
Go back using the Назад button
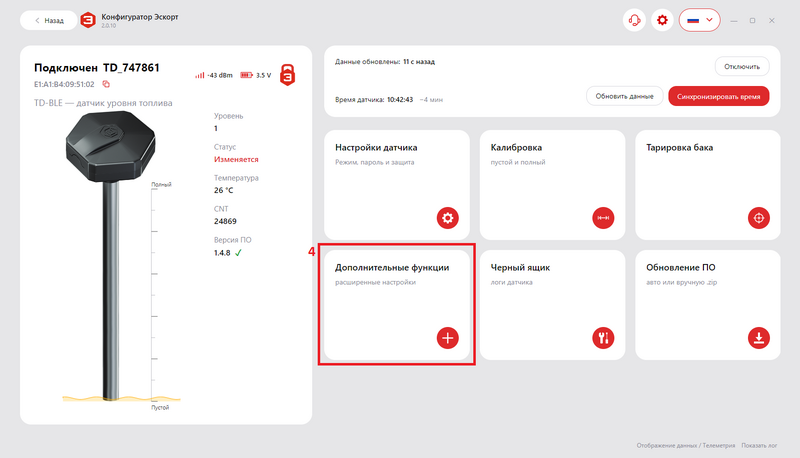pyautogui.click(x=49, y=20)
